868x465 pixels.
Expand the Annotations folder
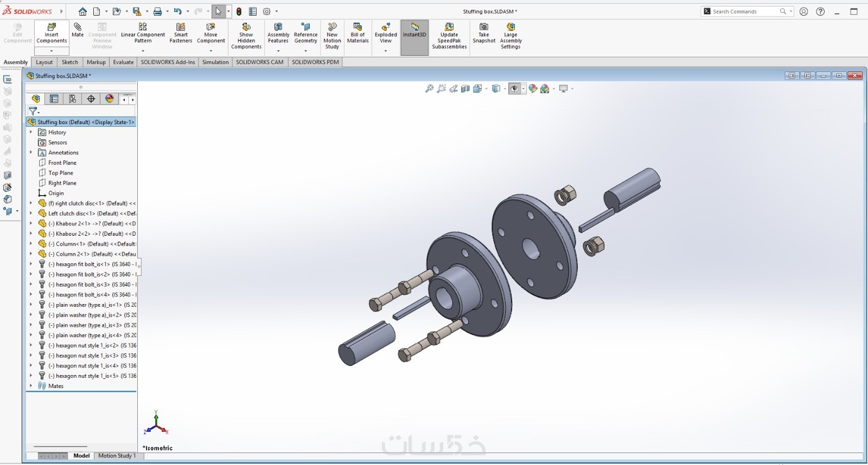tap(31, 152)
